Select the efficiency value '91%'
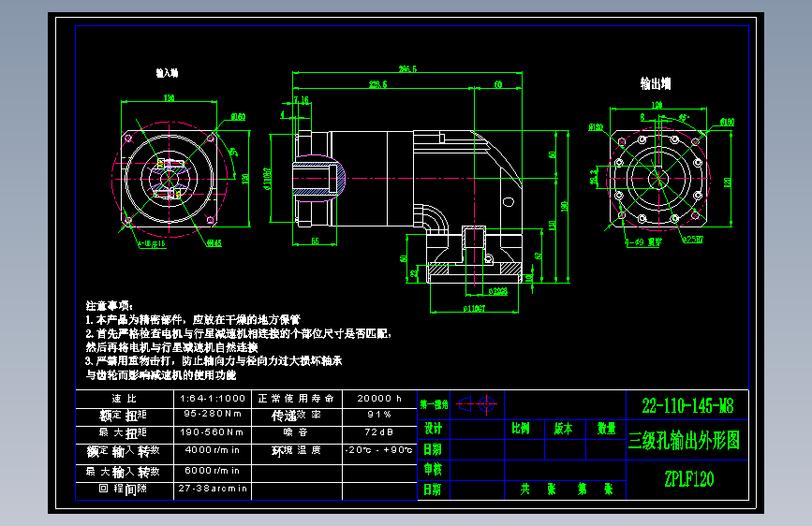 coord(379,415)
